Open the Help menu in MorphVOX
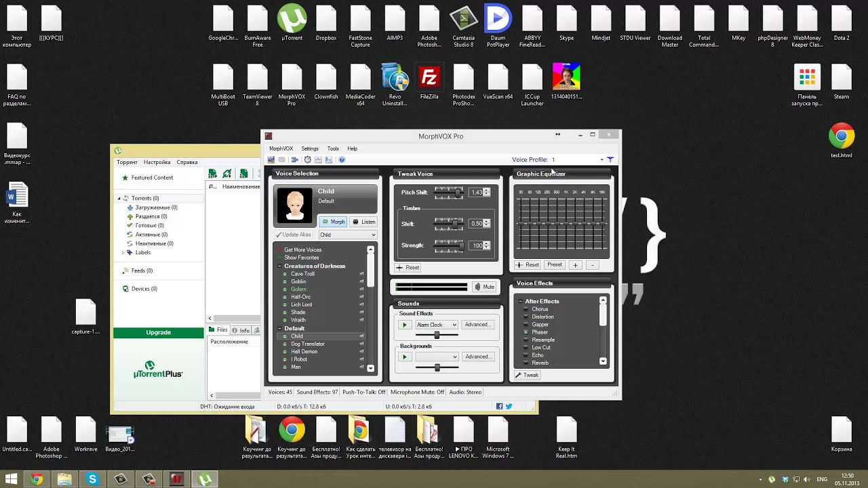The width and height of the screenshot is (868, 488). [x=353, y=148]
